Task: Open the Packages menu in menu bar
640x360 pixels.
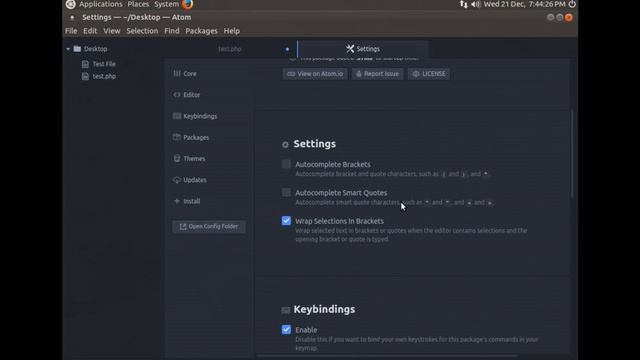Action: coord(201,31)
